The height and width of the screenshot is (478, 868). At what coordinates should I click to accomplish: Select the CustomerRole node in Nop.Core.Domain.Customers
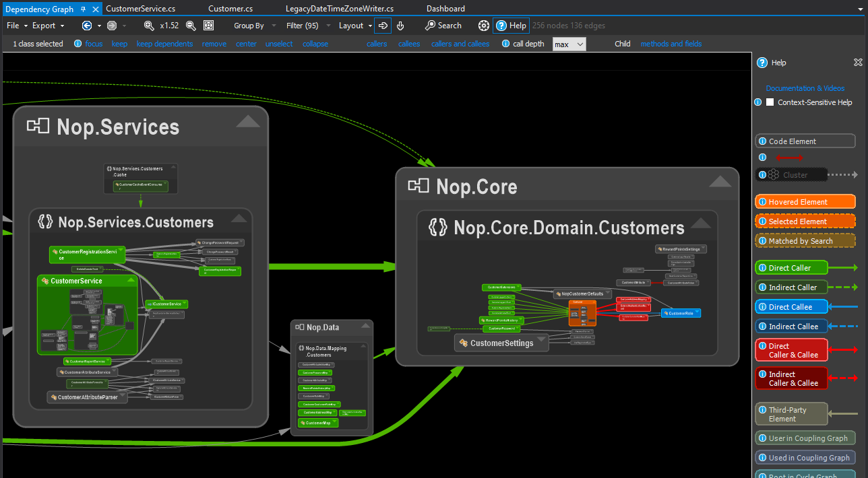[x=681, y=312]
